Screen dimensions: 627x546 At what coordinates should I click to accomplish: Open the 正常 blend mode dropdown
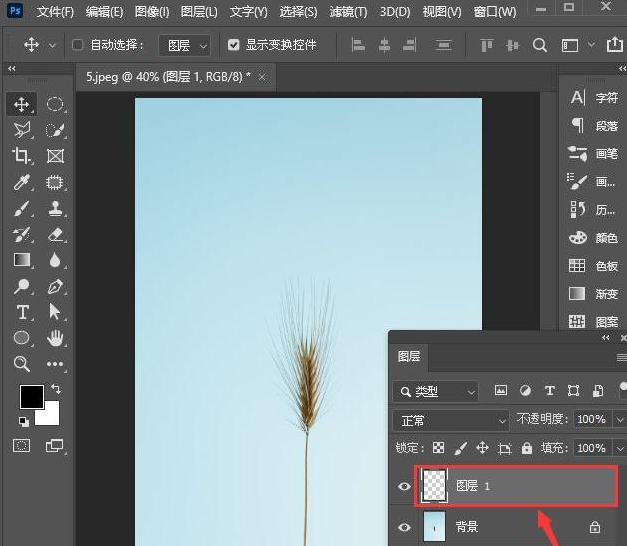click(450, 420)
